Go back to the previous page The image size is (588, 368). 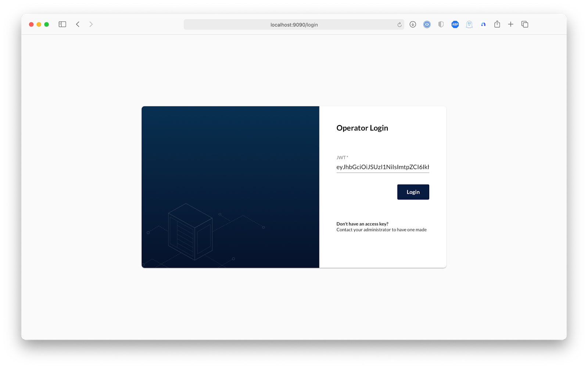point(78,24)
